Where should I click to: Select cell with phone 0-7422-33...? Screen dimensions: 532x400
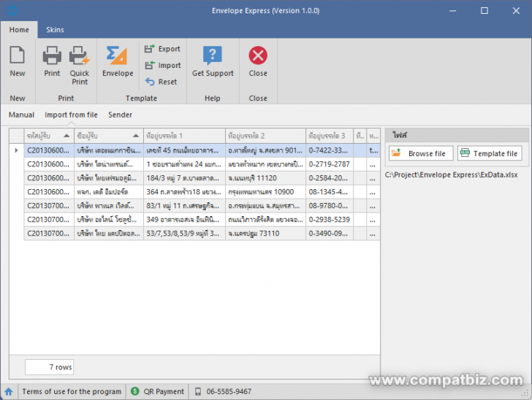click(330, 150)
